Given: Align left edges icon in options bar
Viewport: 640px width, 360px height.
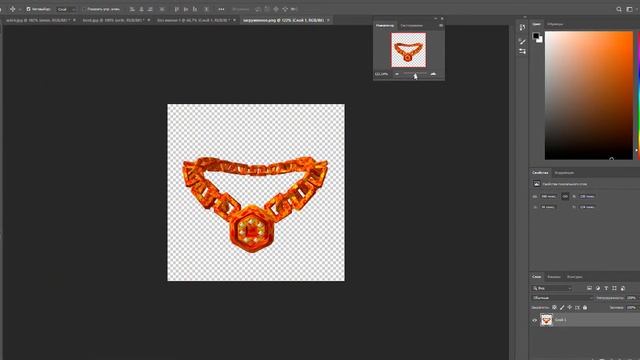Looking at the screenshot, I should [x=132, y=9].
